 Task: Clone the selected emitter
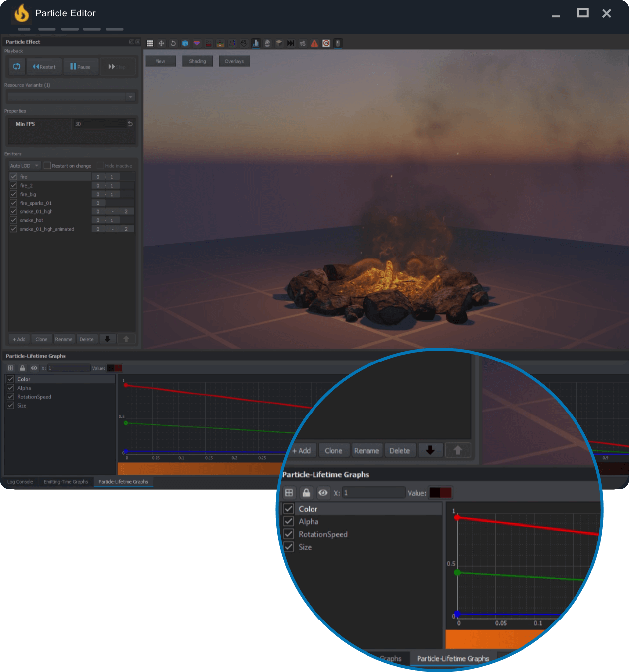point(41,339)
